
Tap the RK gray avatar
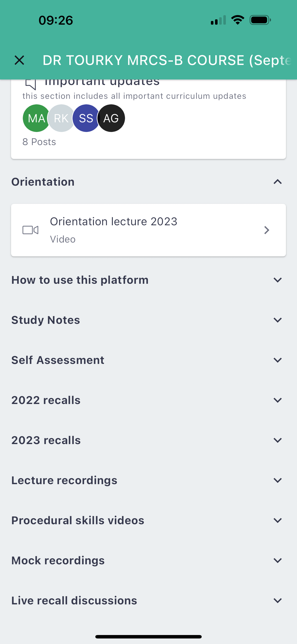(x=61, y=118)
